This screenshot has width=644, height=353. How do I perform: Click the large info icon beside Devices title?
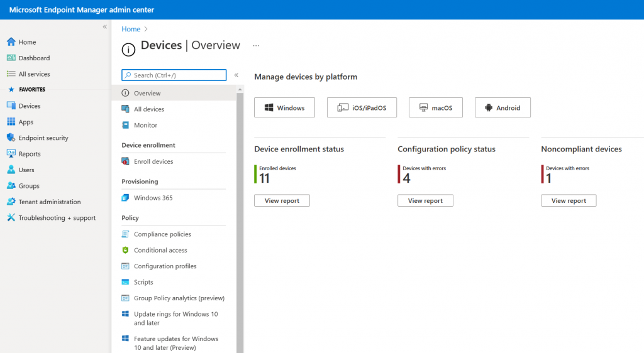tap(128, 50)
